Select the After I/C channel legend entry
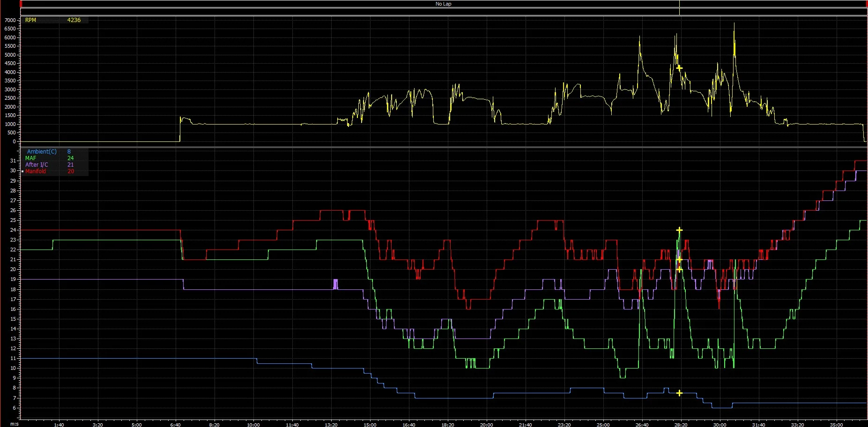 tap(37, 165)
